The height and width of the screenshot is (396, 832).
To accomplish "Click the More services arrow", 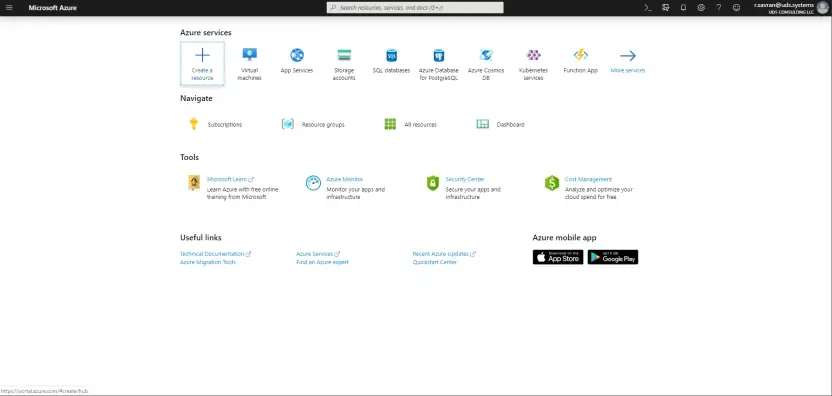I will 628,55.
